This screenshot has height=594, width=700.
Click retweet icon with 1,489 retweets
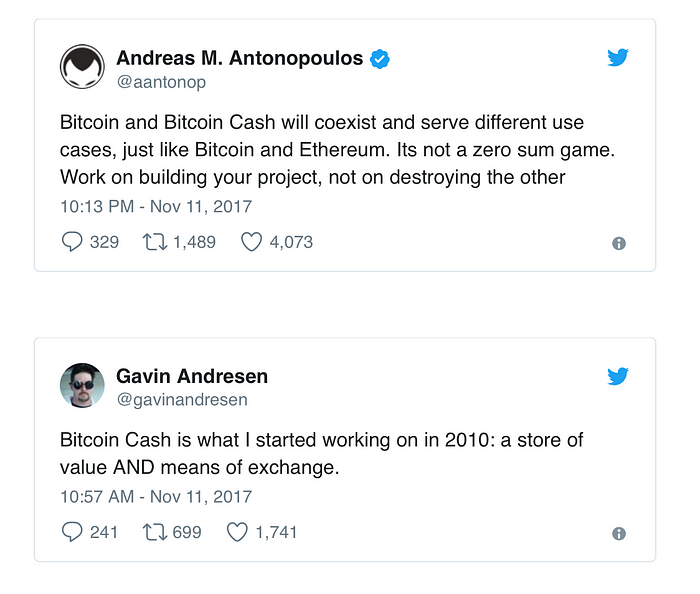pyautogui.click(x=154, y=242)
